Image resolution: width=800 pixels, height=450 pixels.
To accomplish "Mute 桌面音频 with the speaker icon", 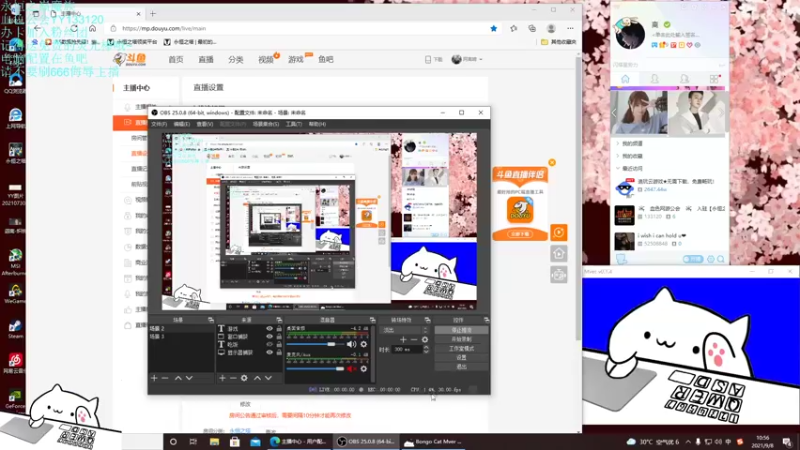I will [x=352, y=344].
